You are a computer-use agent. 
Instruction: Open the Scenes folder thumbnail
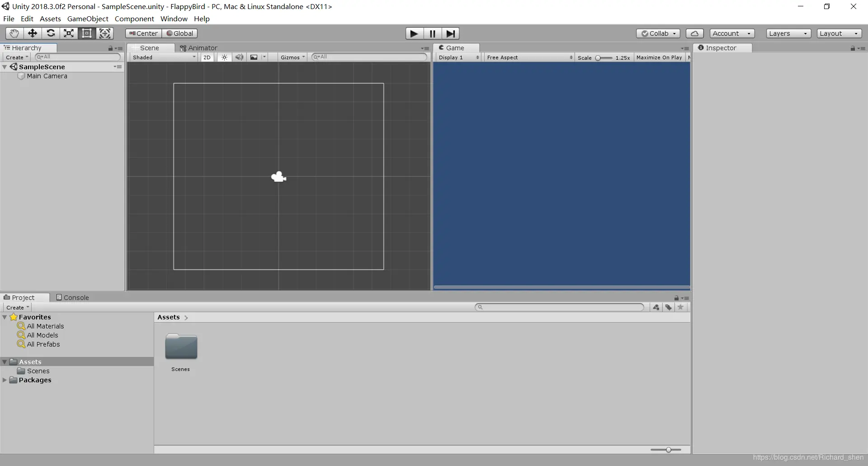(181, 347)
